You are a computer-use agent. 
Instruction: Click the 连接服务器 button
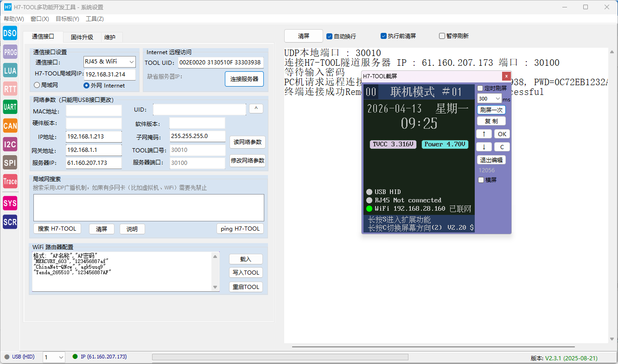tap(244, 79)
